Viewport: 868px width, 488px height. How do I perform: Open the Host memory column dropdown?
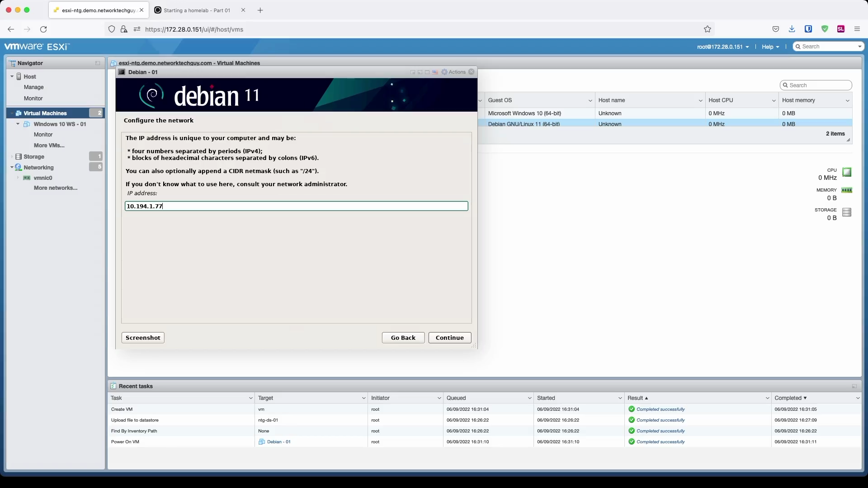(x=847, y=101)
